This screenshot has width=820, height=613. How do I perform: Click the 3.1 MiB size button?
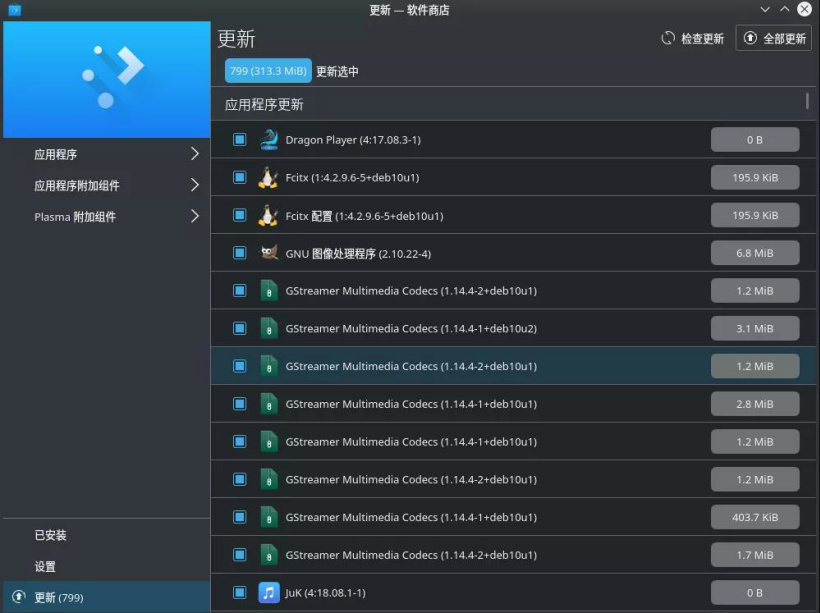(755, 328)
